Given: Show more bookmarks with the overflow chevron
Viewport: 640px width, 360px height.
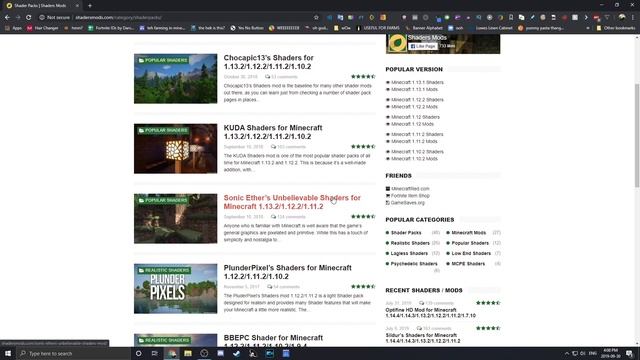Looking at the screenshot, I should pyautogui.click(x=588, y=28).
